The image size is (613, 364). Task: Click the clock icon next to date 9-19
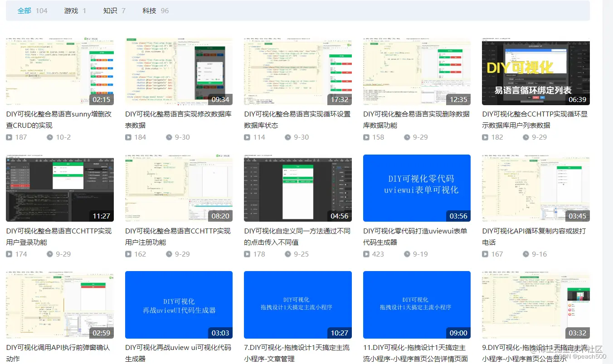point(407,254)
